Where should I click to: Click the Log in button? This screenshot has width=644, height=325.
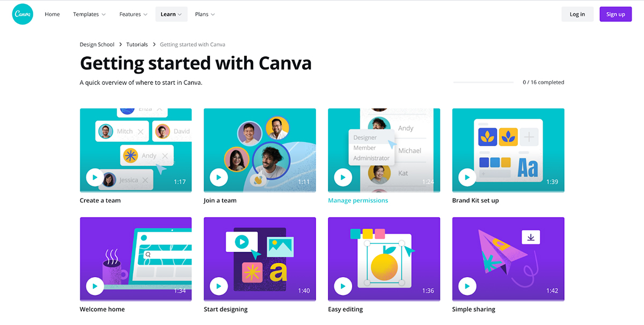point(577,15)
